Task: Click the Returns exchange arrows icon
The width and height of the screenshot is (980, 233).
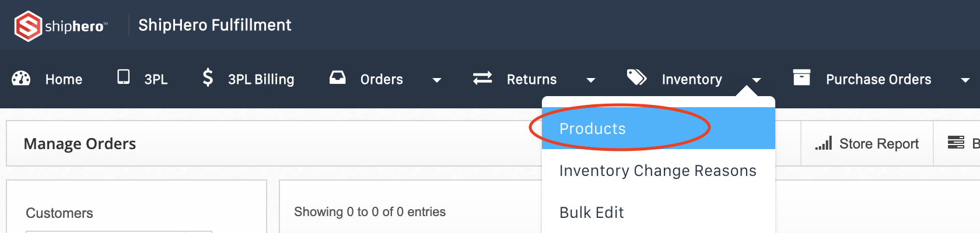Action: pos(482,78)
